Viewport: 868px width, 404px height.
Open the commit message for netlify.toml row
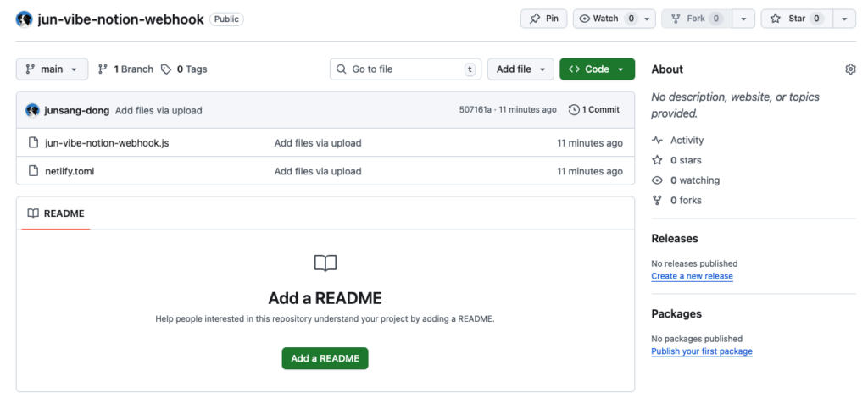(318, 171)
